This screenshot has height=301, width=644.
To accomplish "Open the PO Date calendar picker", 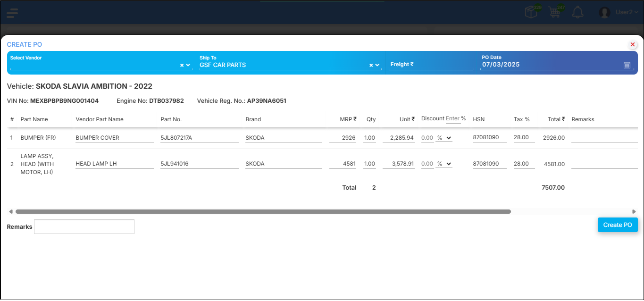I will (x=627, y=65).
